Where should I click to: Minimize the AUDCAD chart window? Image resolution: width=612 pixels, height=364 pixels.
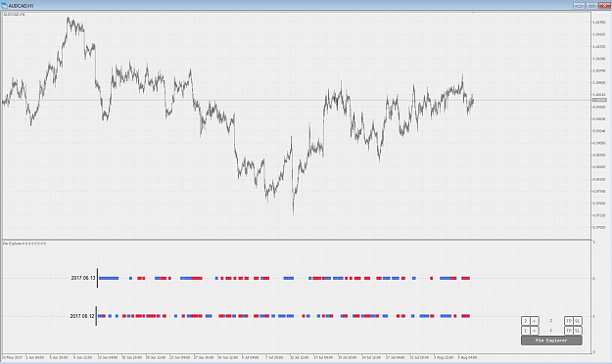pos(579,6)
